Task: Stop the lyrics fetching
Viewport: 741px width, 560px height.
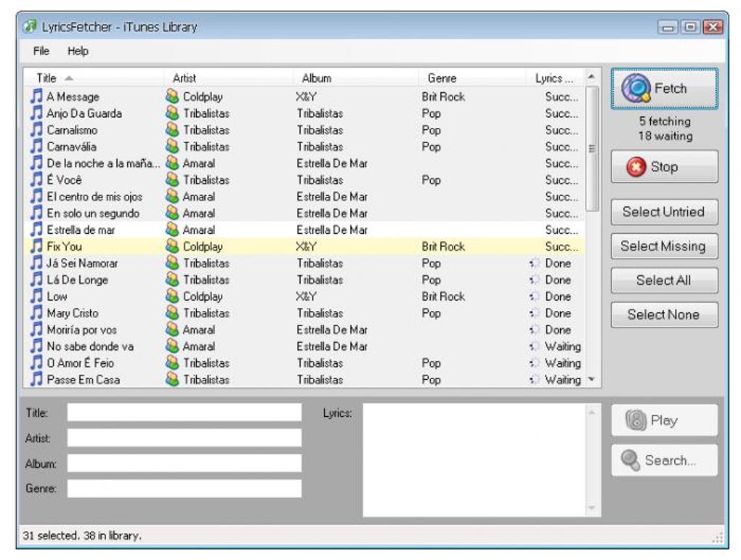Action: [665, 167]
